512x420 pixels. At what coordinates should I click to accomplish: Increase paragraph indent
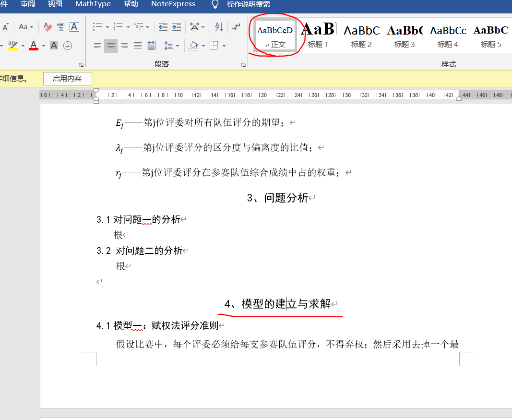click(x=177, y=27)
